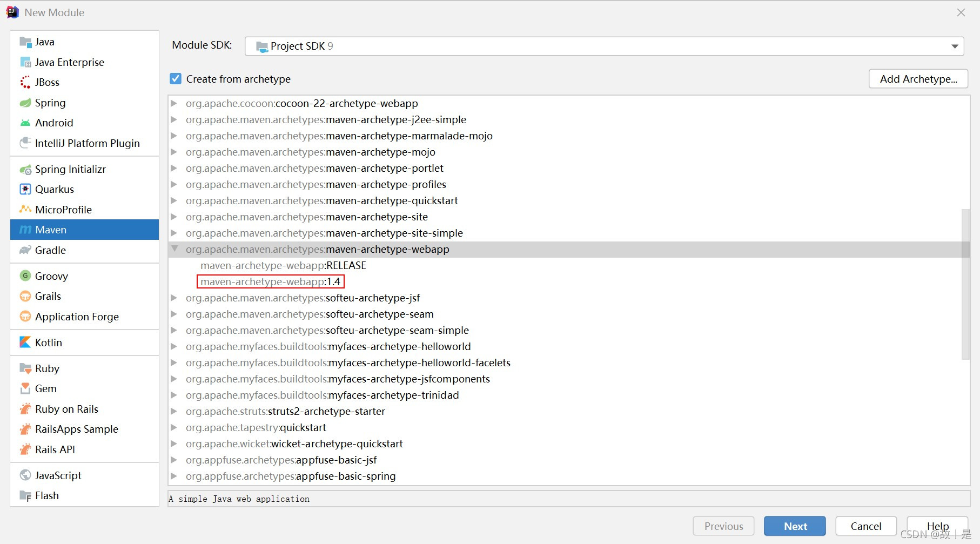Click the Help button

(x=937, y=526)
